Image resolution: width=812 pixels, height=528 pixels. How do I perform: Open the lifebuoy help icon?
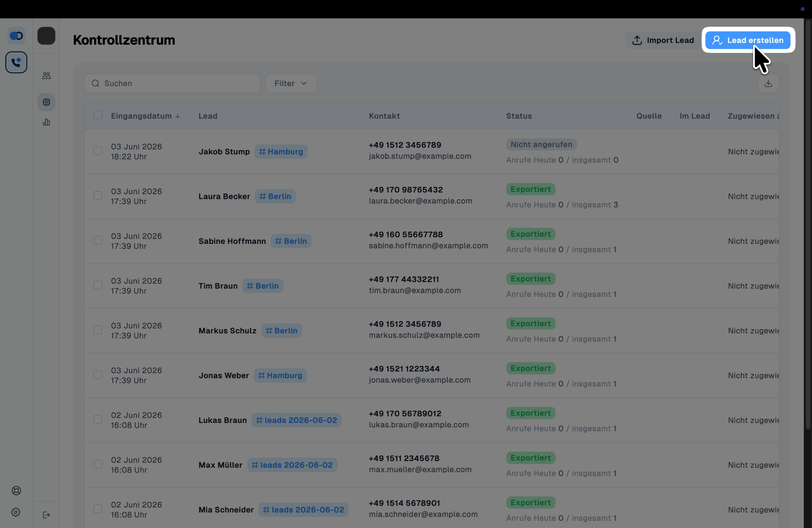(x=16, y=490)
